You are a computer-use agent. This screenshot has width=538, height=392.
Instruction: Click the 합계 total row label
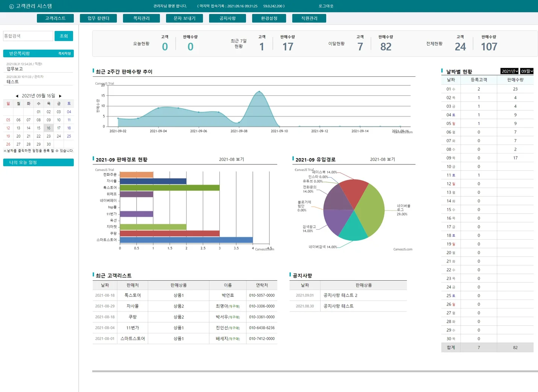pyautogui.click(x=451, y=348)
